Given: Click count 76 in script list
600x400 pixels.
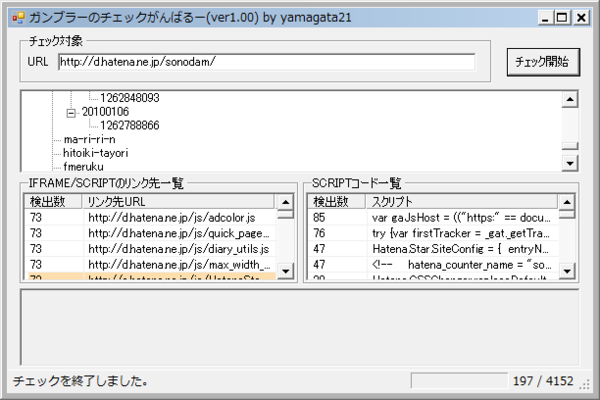Looking at the screenshot, I should click(319, 233).
